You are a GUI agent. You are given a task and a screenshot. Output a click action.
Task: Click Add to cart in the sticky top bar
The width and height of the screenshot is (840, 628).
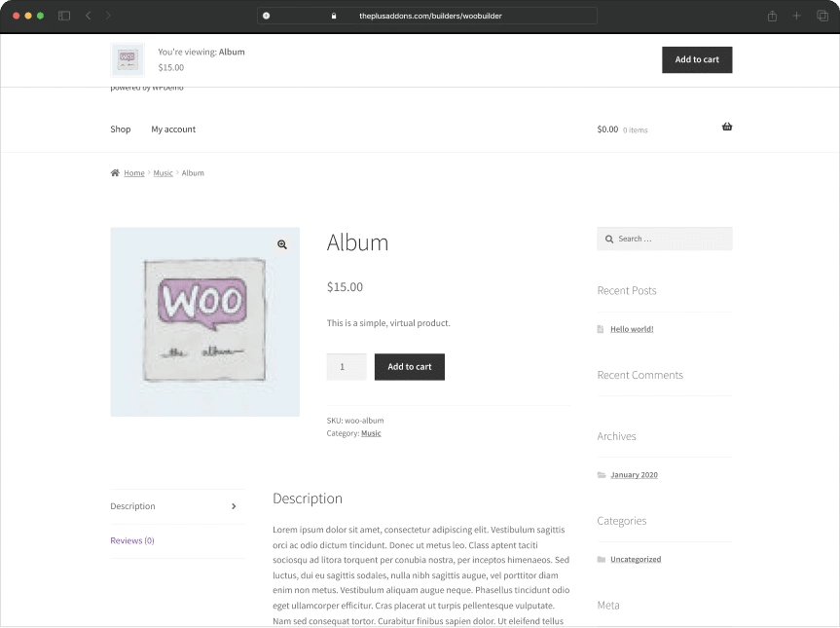click(697, 59)
